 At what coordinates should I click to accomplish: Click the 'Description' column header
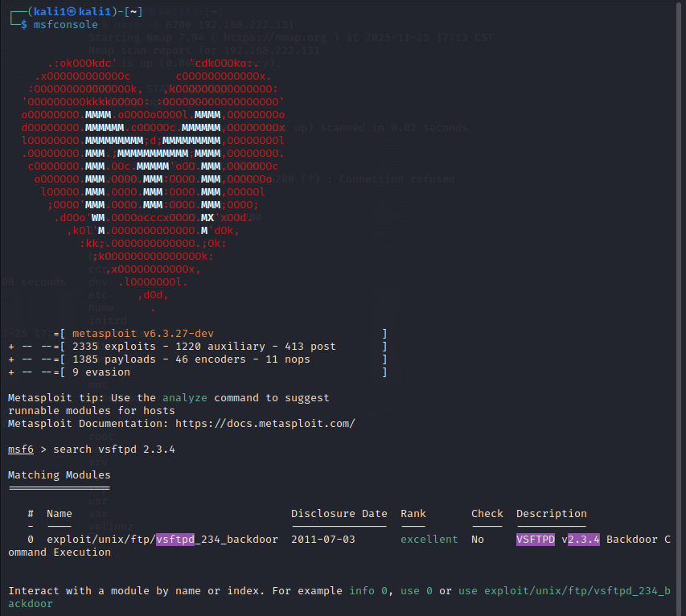point(551,514)
